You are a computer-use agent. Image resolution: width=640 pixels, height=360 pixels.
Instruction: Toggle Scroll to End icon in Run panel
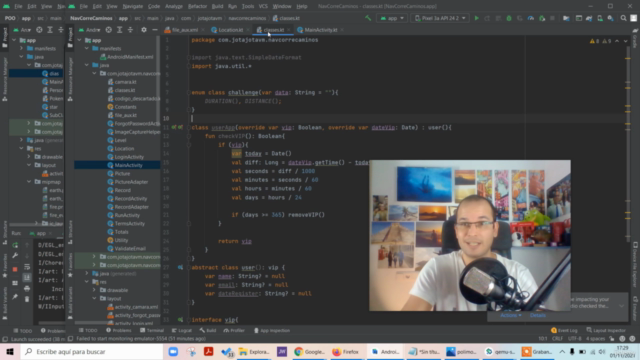point(27,278)
